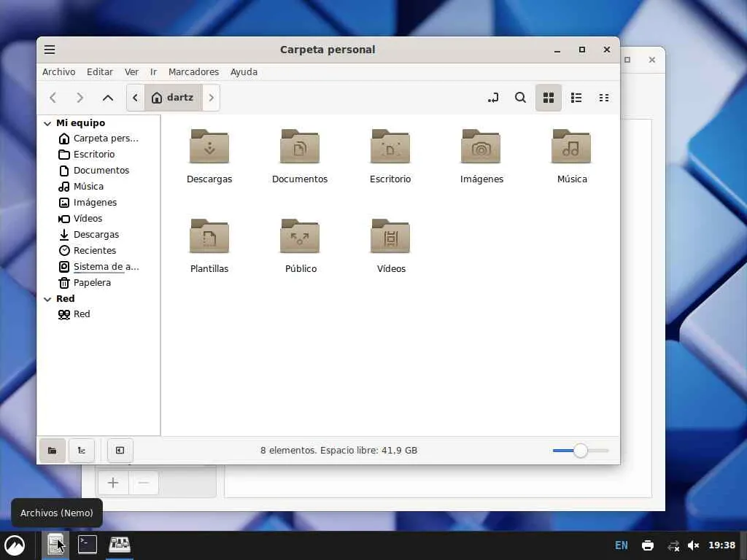Image resolution: width=747 pixels, height=560 pixels.
Task: Open the Editar menu
Action: pos(100,72)
